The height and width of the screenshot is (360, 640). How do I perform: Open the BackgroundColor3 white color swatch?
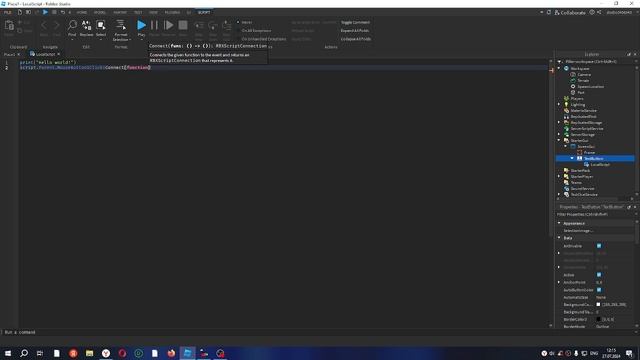point(598,304)
